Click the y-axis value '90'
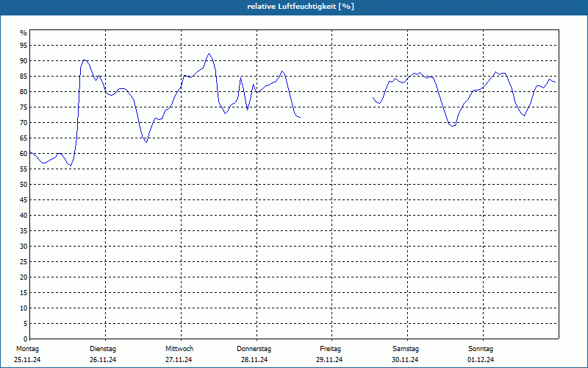Image resolution: width=588 pixels, height=368 pixels. [24, 61]
